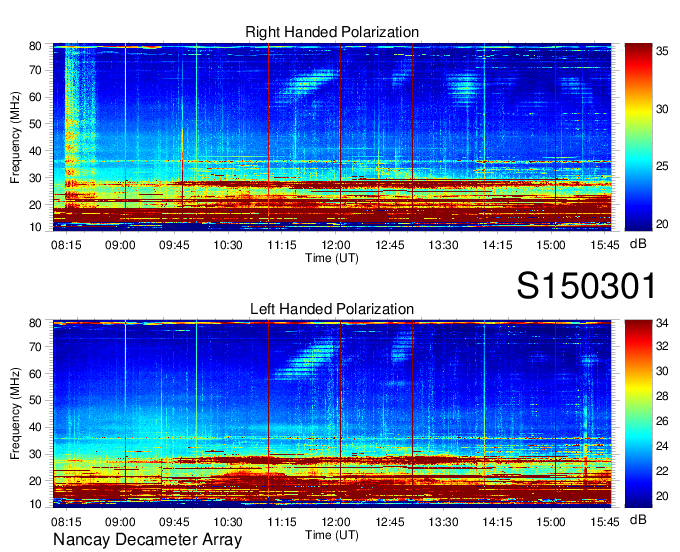The width and height of the screenshot is (680, 552).
Task: Click 13:30 time tick of Right Handed plot
Action: (x=443, y=245)
